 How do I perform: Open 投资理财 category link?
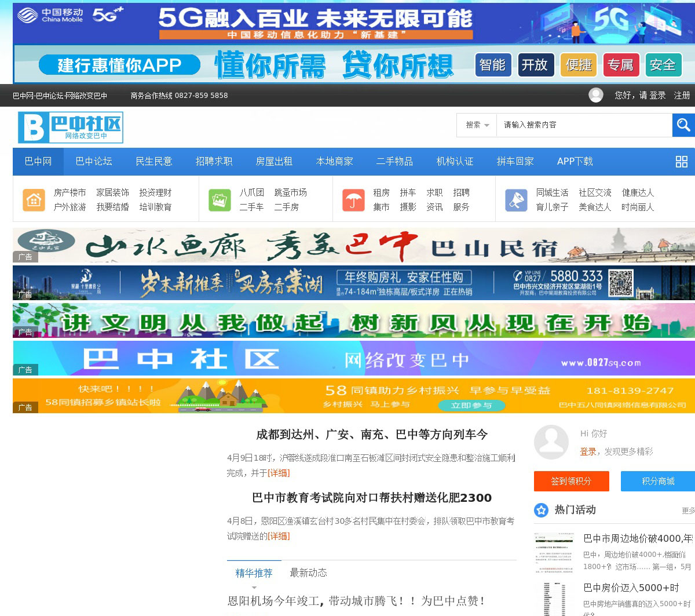(x=155, y=192)
